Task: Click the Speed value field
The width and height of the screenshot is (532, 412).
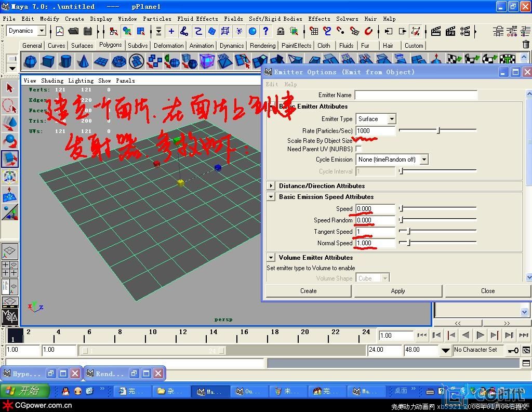Action: [x=375, y=209]
